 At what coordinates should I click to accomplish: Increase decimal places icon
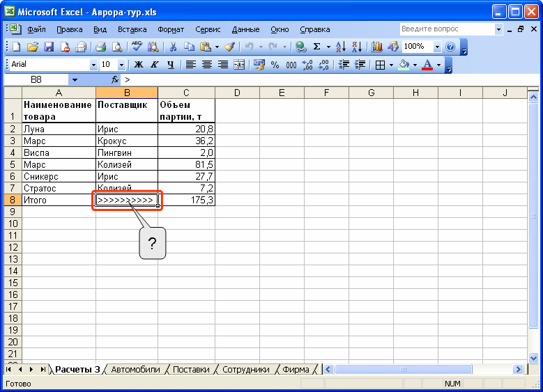[307, 64]
